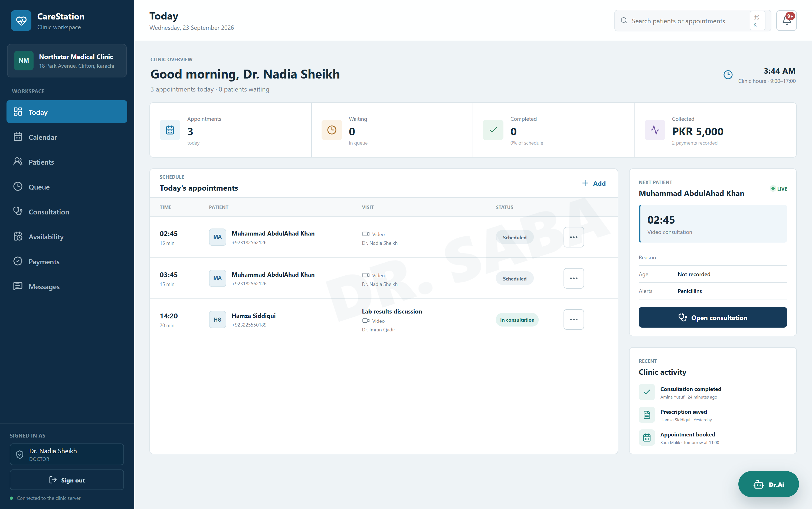Click the In consultation status badge

pyautogui.click(x=517, y=320)
